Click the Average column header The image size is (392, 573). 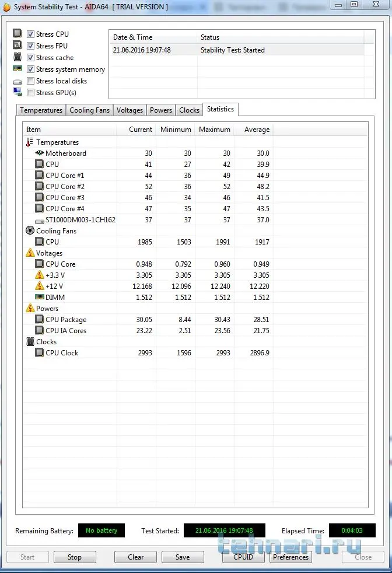pos(254,130)
